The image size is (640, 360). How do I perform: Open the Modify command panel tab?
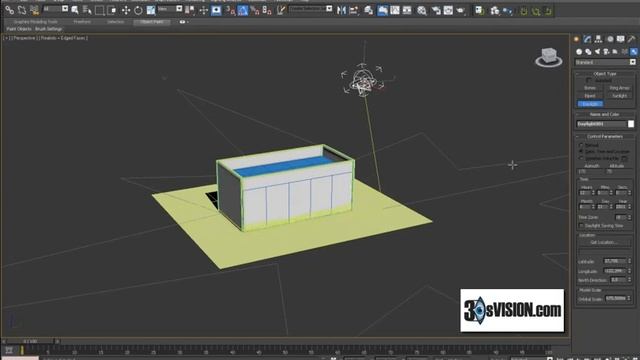pyautogui.click(x=587, y=39)
